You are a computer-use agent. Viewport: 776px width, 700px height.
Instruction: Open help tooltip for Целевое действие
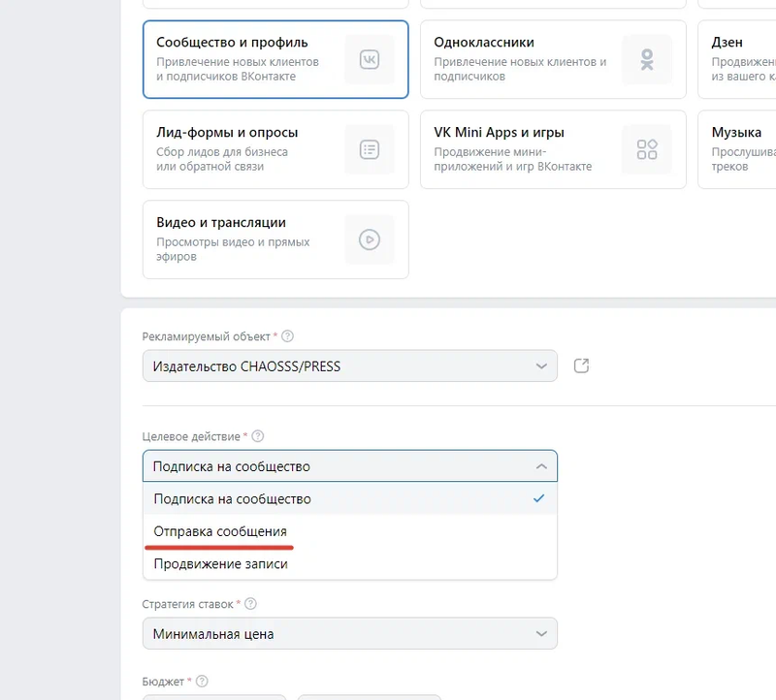tap(258, 436)
